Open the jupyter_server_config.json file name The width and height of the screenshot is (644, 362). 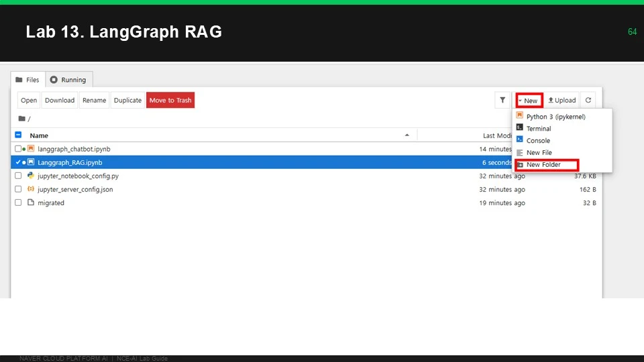[75, 189]
